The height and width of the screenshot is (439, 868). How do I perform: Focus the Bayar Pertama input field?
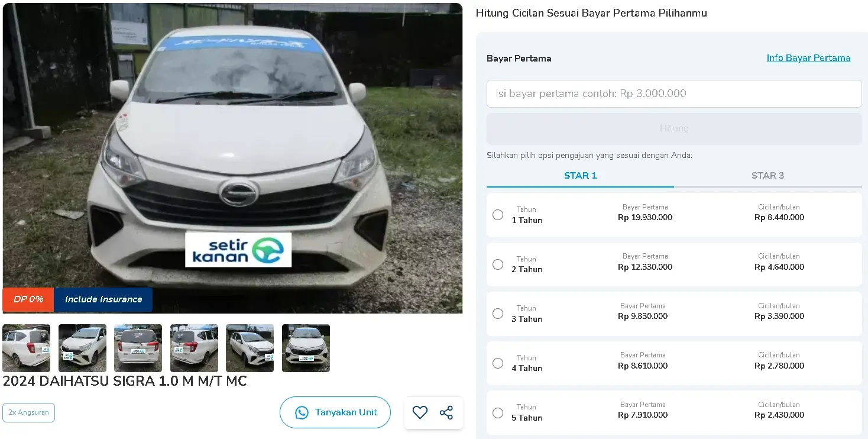point(674,93)
